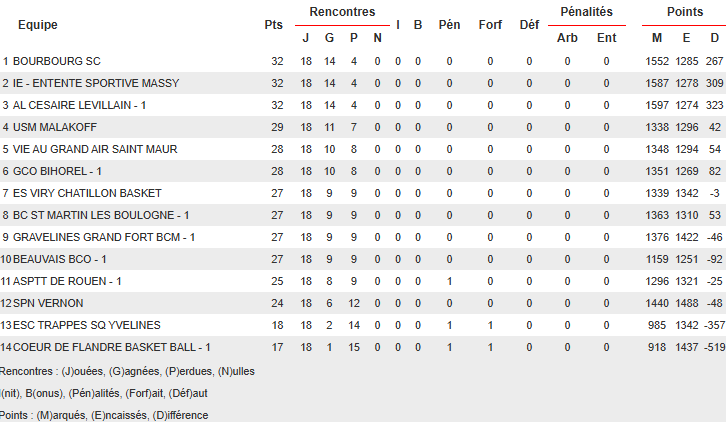Click BEAUVAIS BCO - 1 team name
Viewport: 726px width, 422px height.
coord(60,259)
